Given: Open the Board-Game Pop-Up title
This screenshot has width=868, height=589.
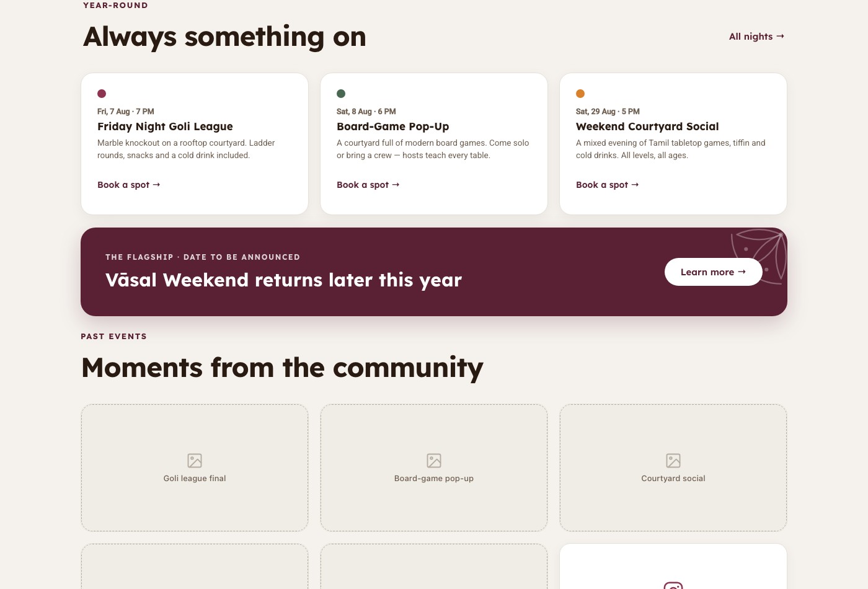Looking at the screenshot, I should (392, 126).
